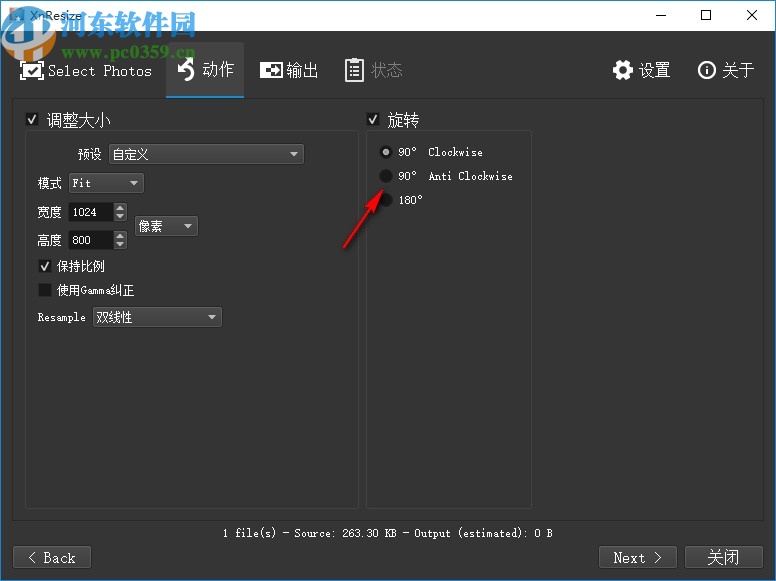Decrease the 宽度 width value
This screenshot has width=776, height=581.
pos(120,216)
